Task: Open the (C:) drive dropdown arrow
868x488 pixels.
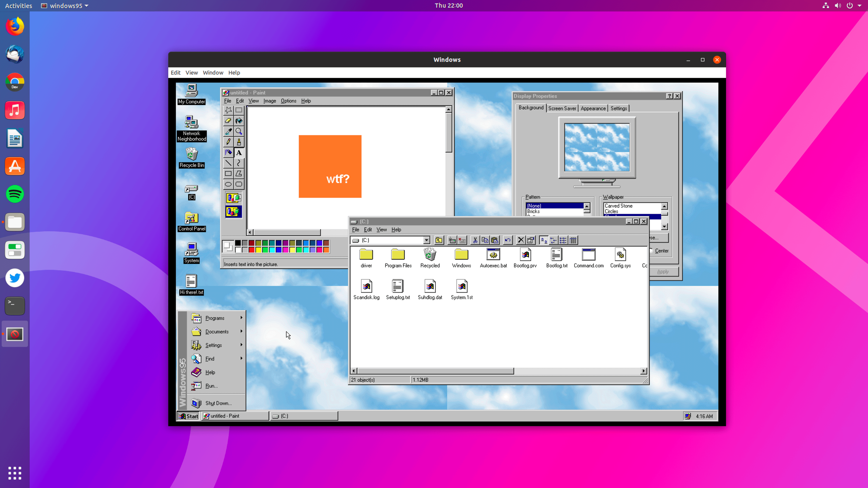Action: (427, 240)
